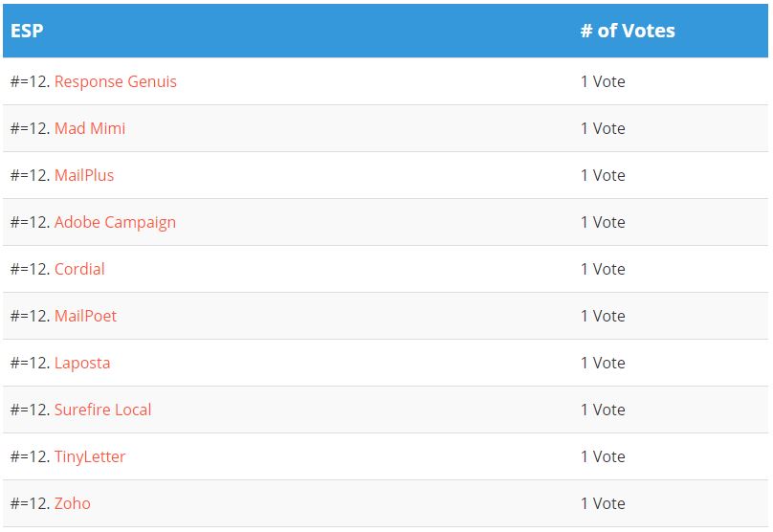Click the ESP column header
Viewport: 773px width, 532px height.
point(27,31)
